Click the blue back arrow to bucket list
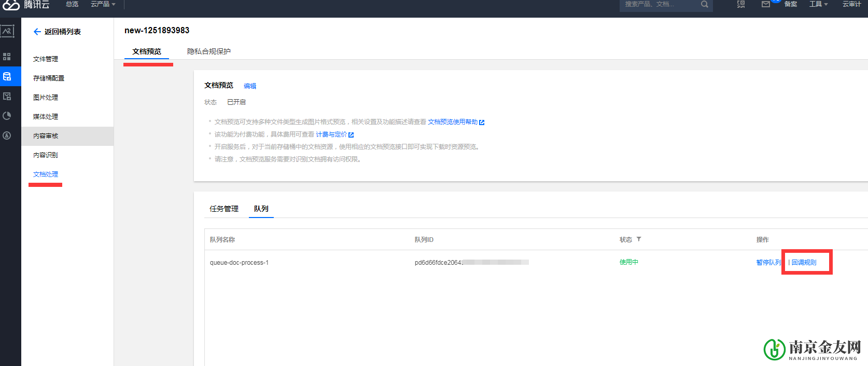Screen dimensions: 868x366 click(x=37, y=32)
